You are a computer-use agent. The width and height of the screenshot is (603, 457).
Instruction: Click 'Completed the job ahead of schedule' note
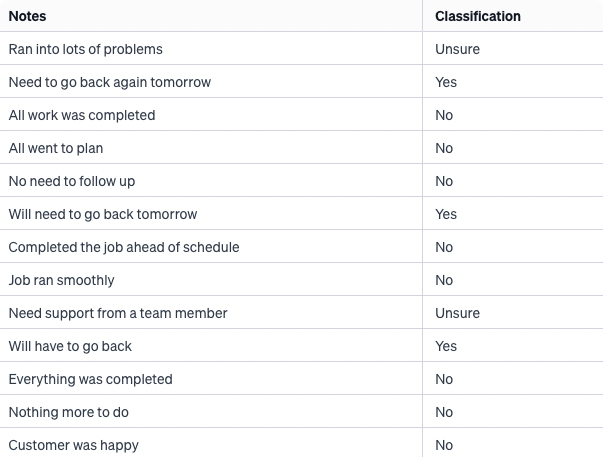click(124, 247)
